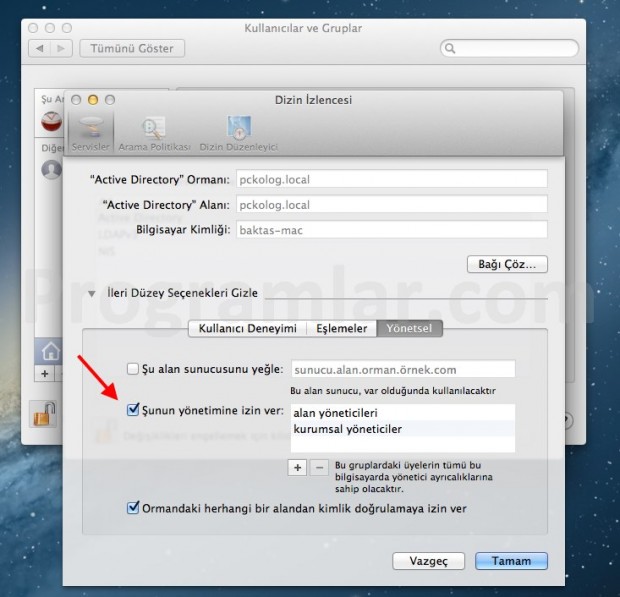Click the Active Directory Ormanı field
Viewport: 620px width, 597px height.
pyautogui.click(x=391, y=179)
